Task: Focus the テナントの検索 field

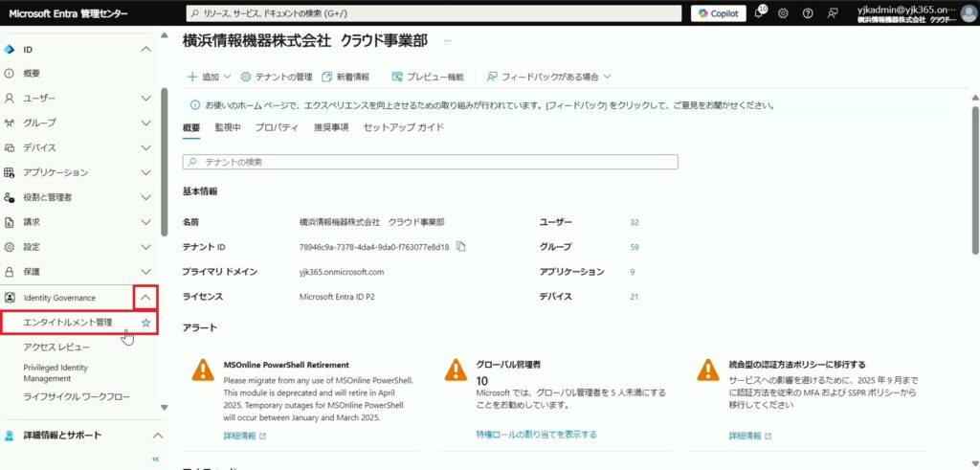Action: (x=430, y=162)
